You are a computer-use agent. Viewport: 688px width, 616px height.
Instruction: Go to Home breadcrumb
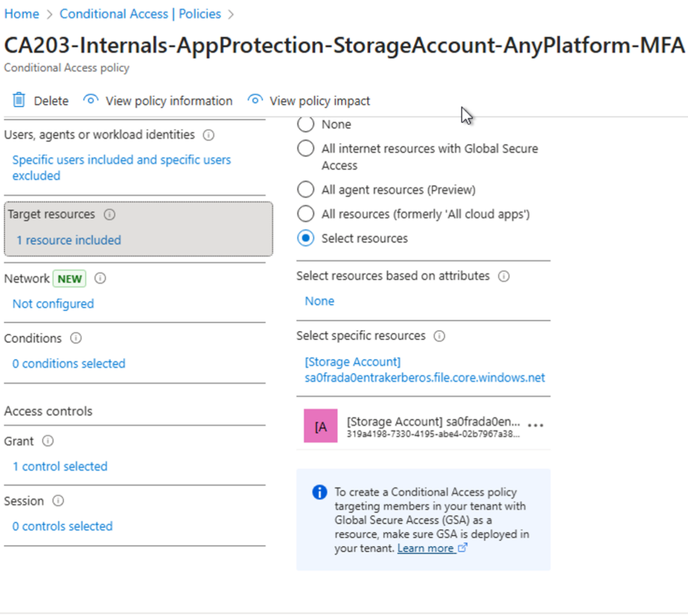tap(21, 13)
